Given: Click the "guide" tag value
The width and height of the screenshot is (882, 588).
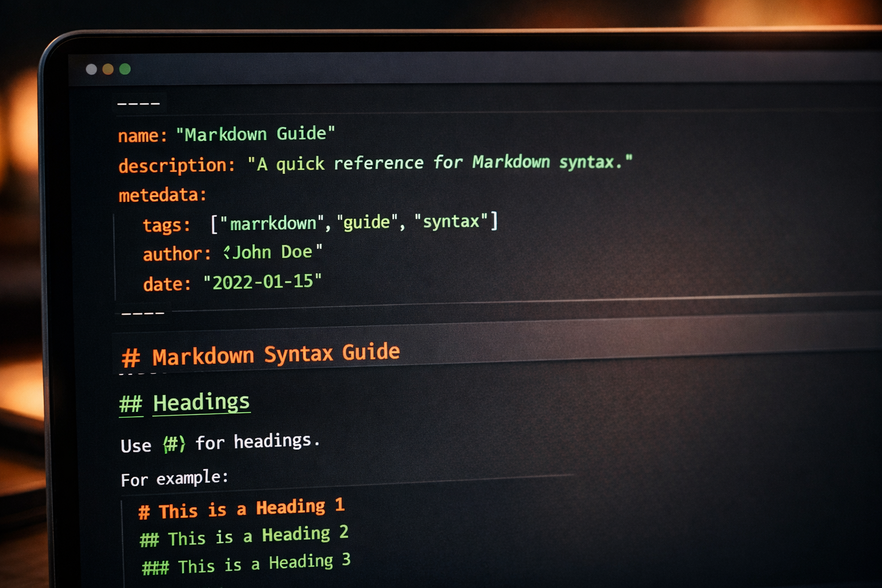Looking at the screenshot, I should click(x=367, y=222).
